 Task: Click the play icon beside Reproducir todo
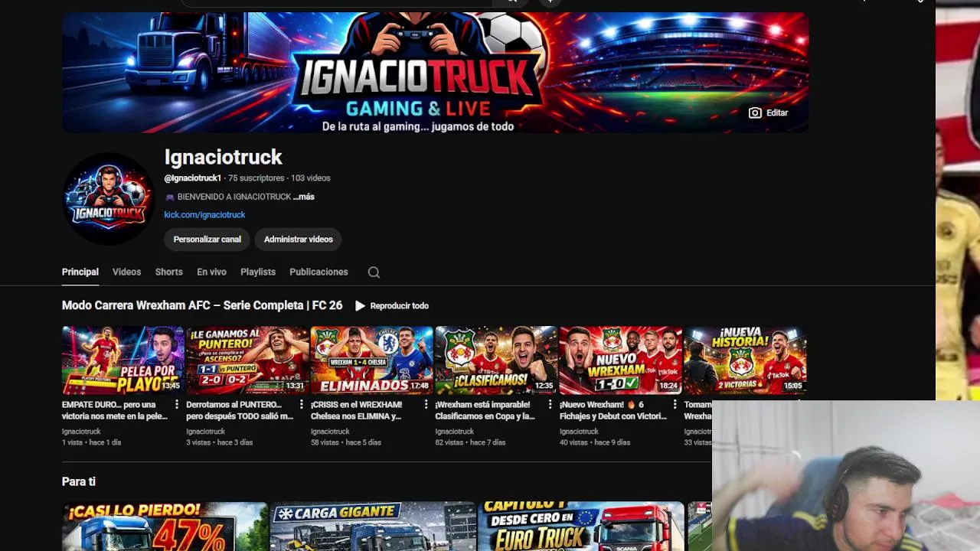[x=360, y=305]
